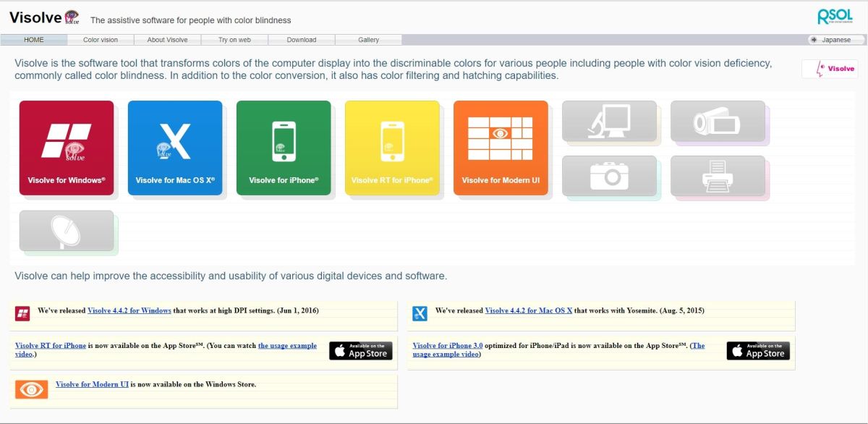This screenshot has height=424, width=868.
Task: Click the gray video camcorder tile
Action: [718, 121]
